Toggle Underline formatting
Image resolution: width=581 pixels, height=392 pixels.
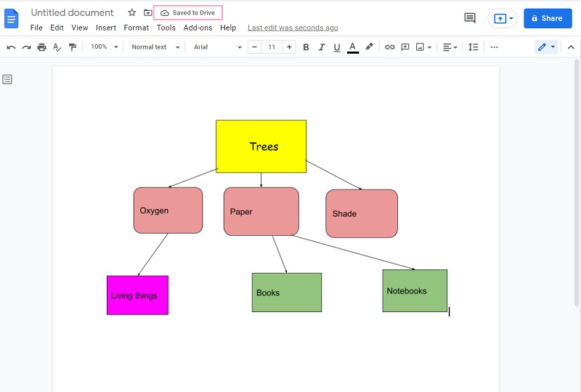click(x=337, y=47)
